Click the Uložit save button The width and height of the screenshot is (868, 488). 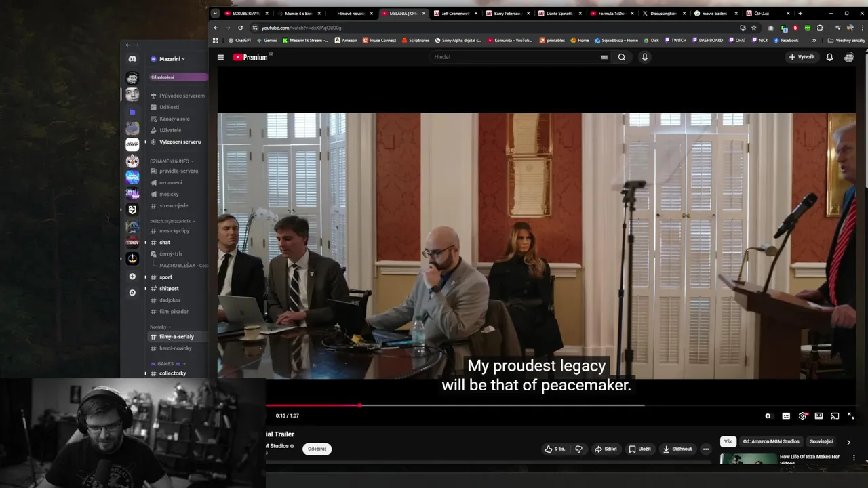639,449
